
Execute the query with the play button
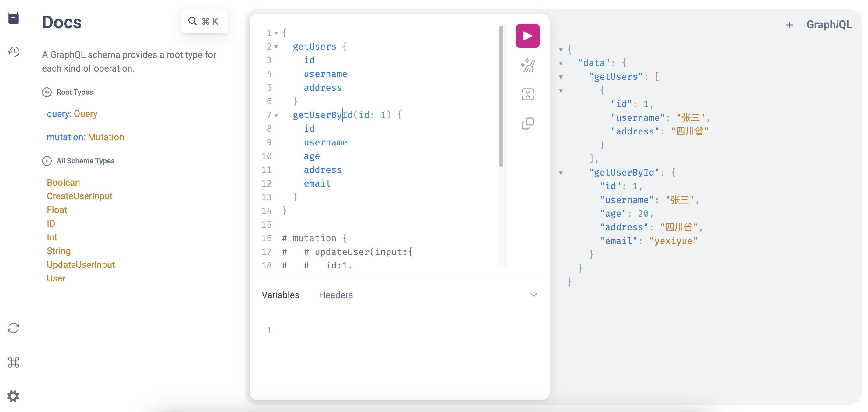(x=527, y=36)
